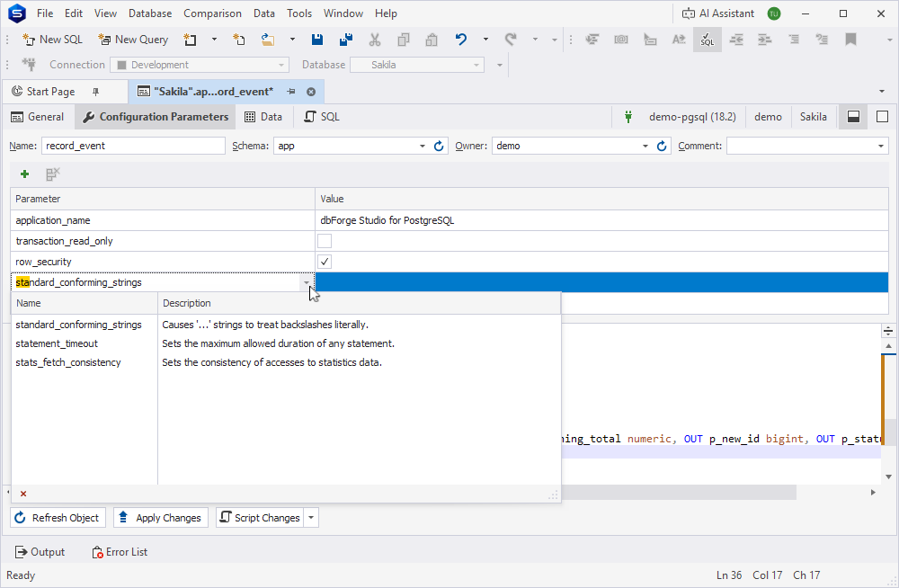This screenshot has width=899, height=588.
Task: Click the Paste clipboard icon
Action: click(432, 40)
